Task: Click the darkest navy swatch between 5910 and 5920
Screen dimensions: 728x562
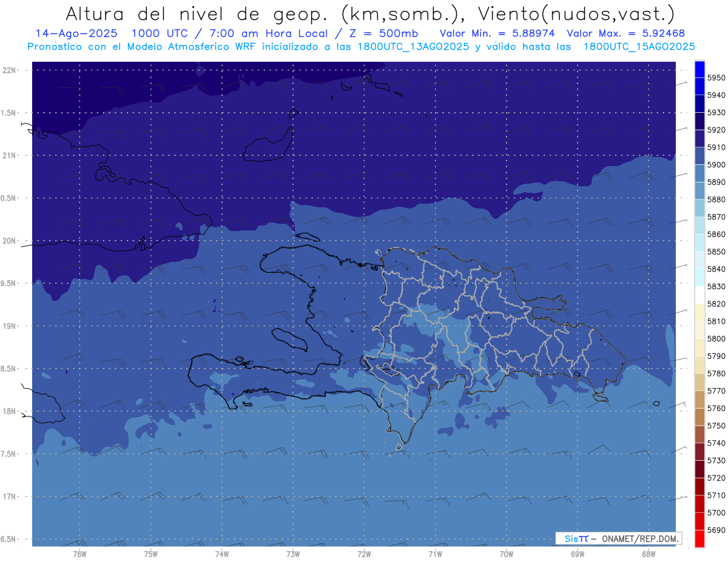Action: 699,138
